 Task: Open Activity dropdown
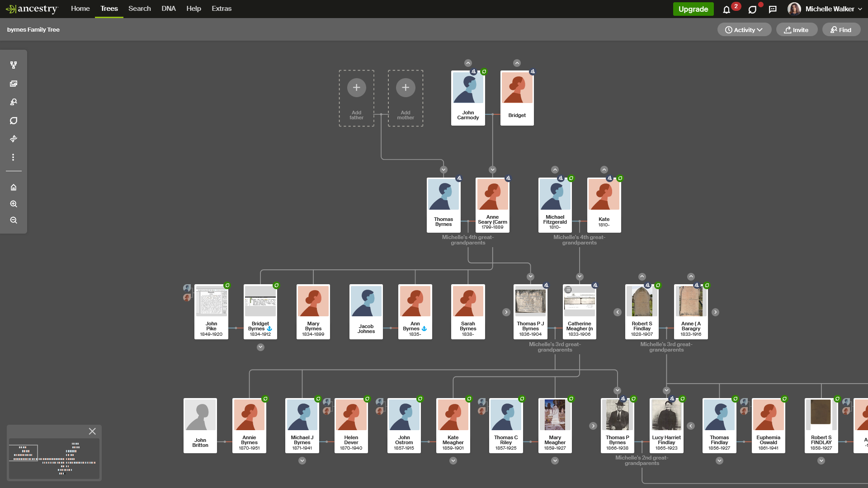click(744, 30)
